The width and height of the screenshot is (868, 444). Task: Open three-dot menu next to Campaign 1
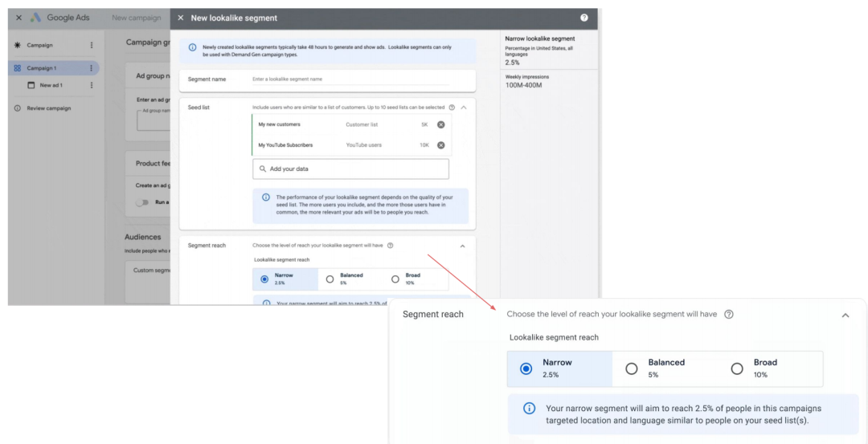(92, 68)
